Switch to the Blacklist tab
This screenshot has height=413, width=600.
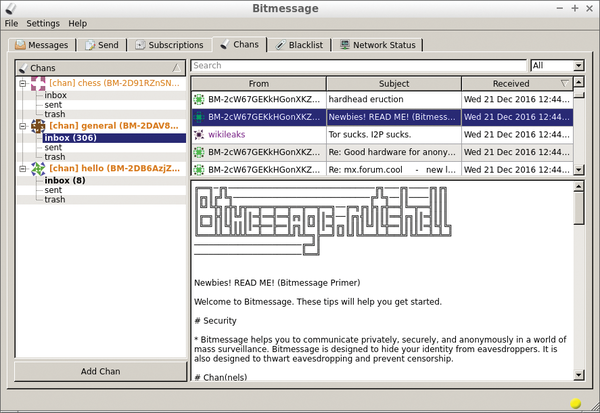[300, 45]
